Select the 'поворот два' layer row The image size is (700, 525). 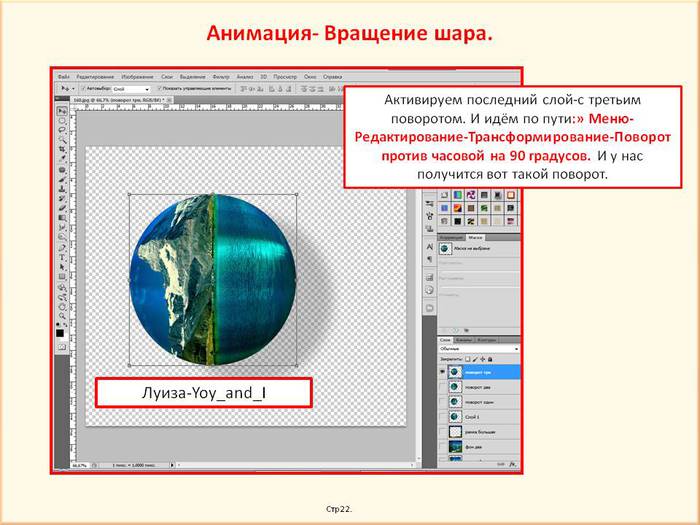479,387
